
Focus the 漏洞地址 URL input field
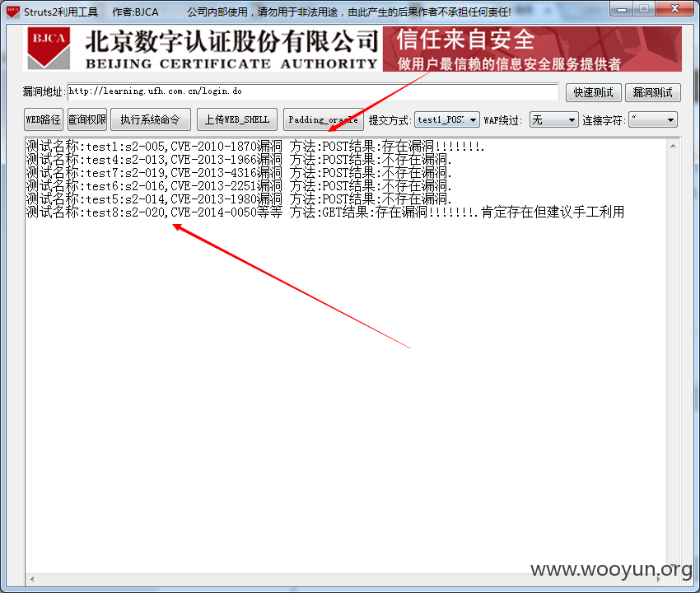312,92
